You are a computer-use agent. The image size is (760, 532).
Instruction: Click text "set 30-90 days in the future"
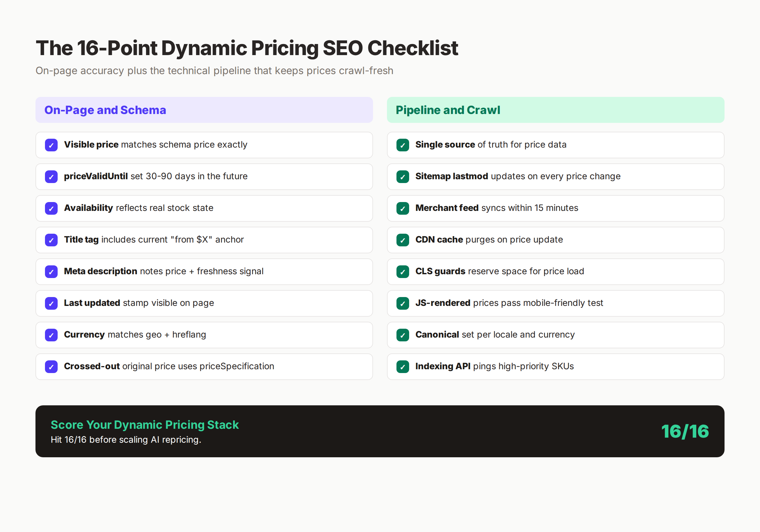tap(189, 176)
